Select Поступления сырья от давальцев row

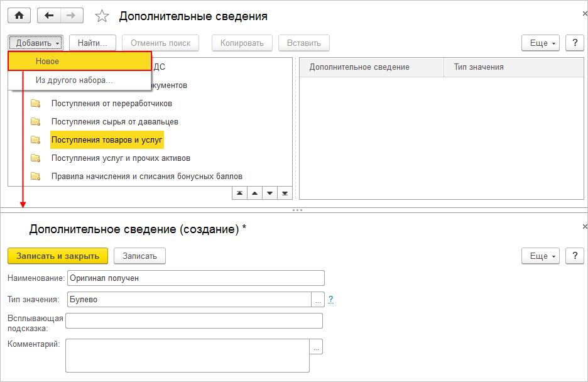coord(115,122)
